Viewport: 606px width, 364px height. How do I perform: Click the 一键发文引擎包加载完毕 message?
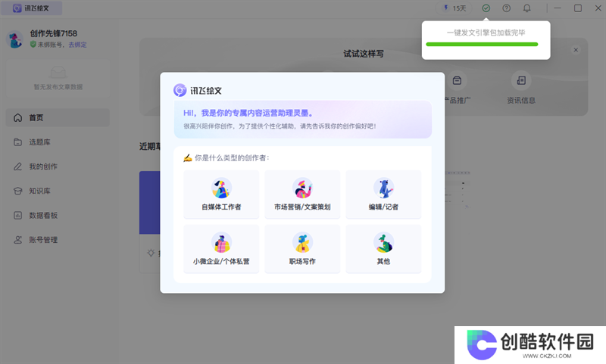(486, 33)
